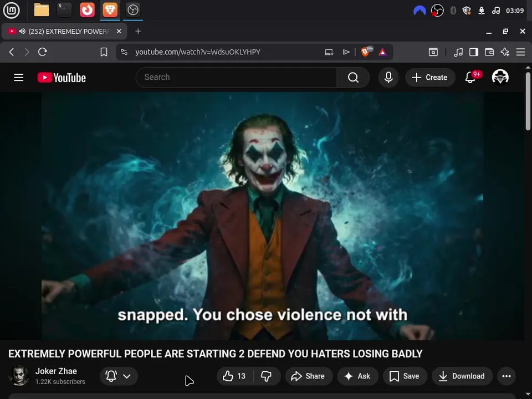Click the youtube.com URL address field

pos(198,52)
